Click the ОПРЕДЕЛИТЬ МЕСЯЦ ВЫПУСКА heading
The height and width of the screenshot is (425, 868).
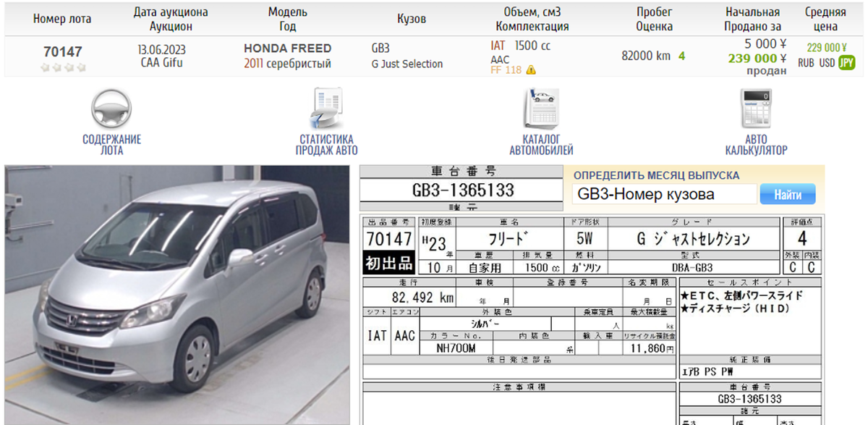pyautogui.click(x=656, y=176)
